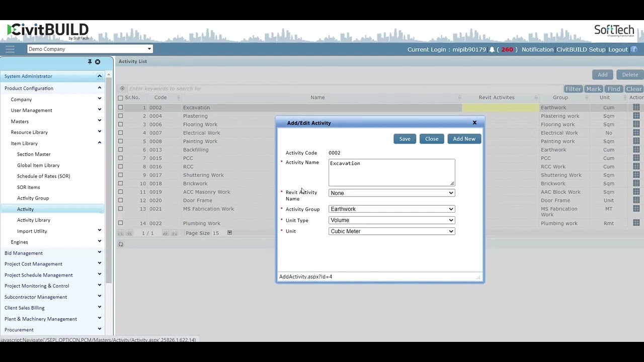Close the Add/Edit Activity dialog
This screenshot has height=362, width=644.
(474, 123)
